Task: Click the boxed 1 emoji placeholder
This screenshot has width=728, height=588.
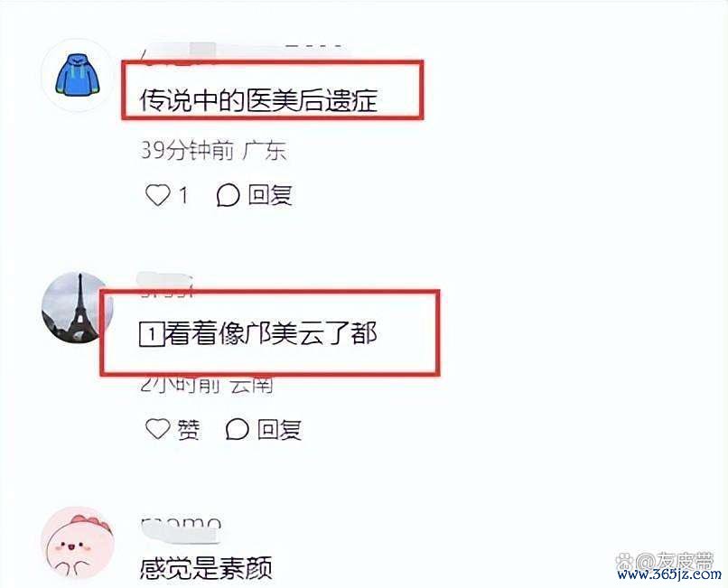Action: 152,334
